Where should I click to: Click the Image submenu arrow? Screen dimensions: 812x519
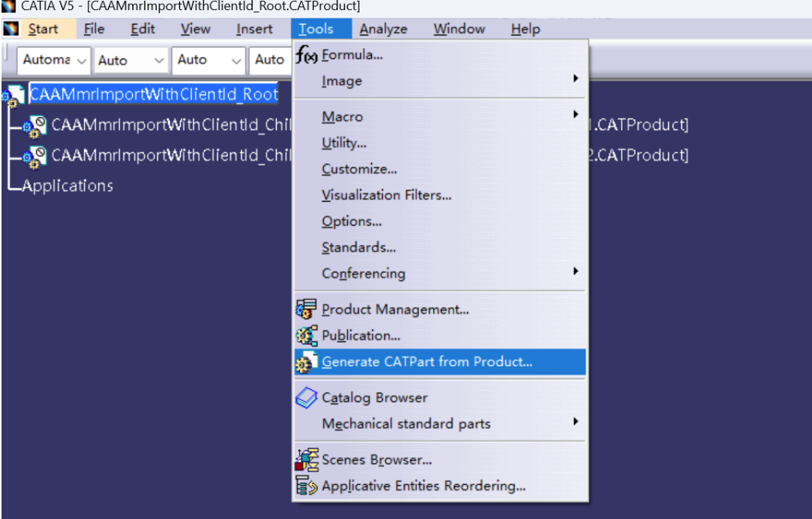pyautogui.click(x=575, y=78)
